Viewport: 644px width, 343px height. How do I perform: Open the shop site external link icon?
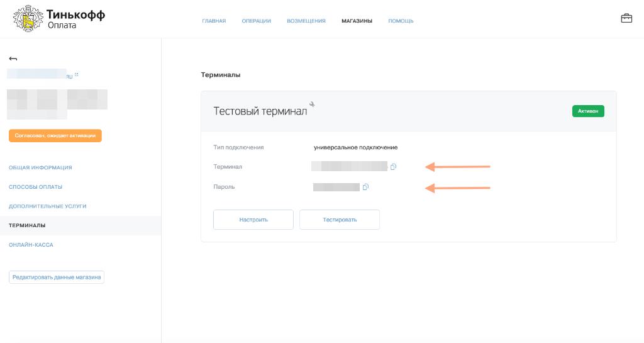click(x=77, y=74)
